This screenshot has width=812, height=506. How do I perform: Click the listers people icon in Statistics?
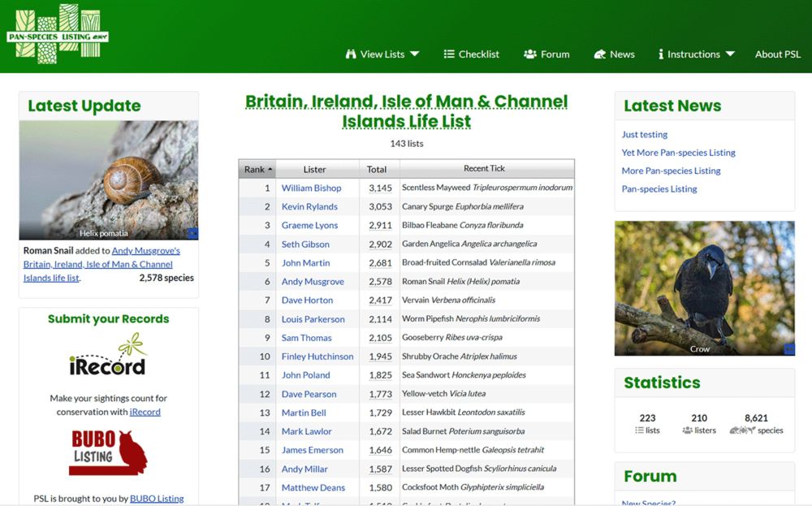pyautogui.click(x=687, y=430)
